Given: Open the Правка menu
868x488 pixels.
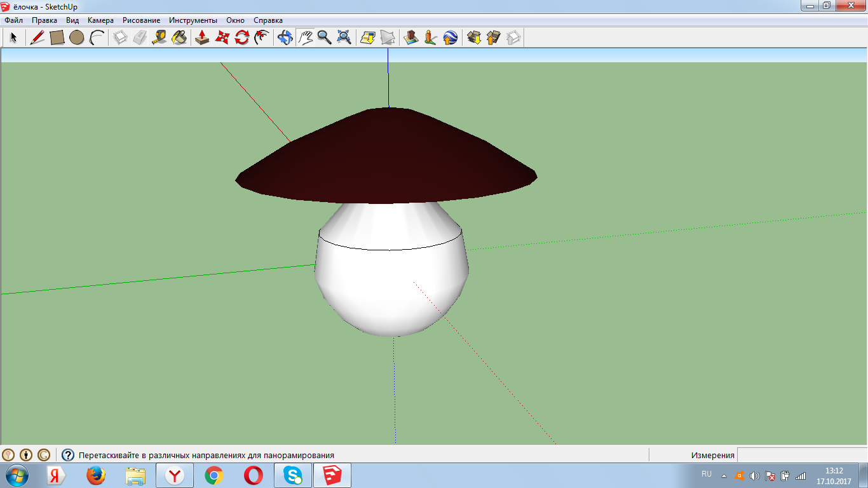Looking at the screenshot, I should click(44, 20).
